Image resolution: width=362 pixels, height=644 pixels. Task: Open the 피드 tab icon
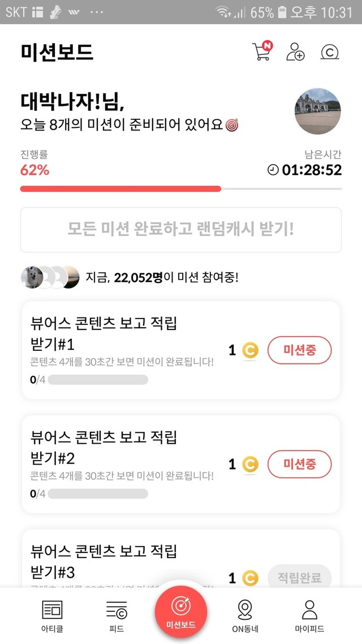117,609
